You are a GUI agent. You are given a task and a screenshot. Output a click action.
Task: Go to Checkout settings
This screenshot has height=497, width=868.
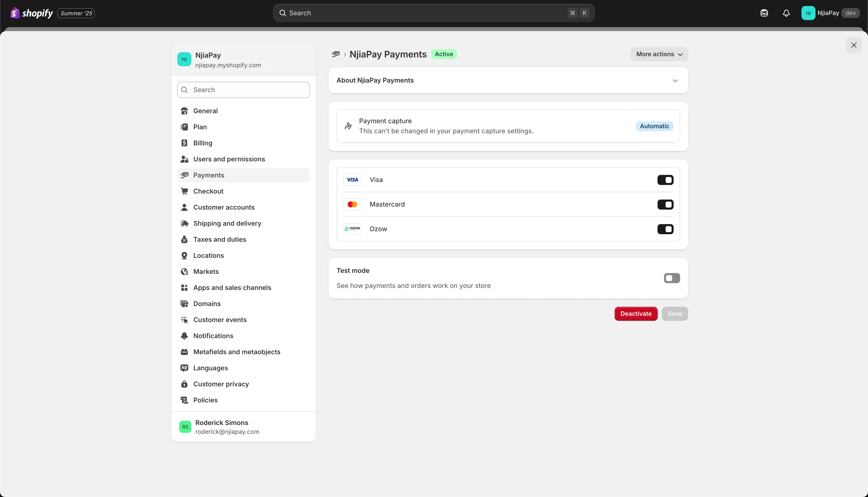coord(208,191)
